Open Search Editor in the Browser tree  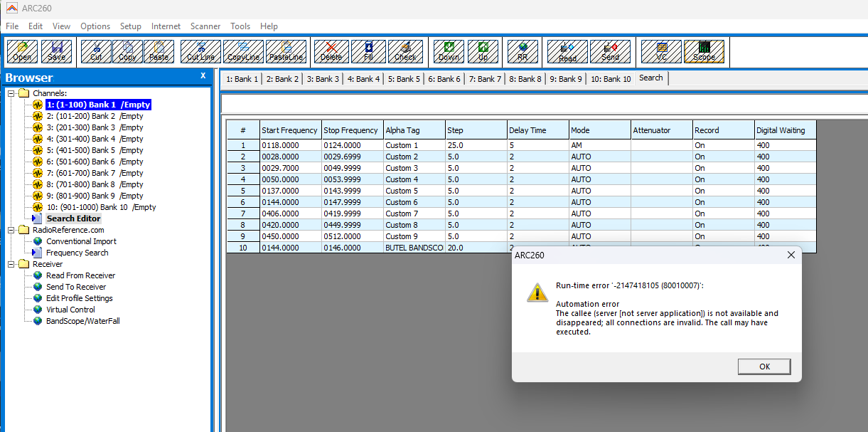tap(73, 218)
